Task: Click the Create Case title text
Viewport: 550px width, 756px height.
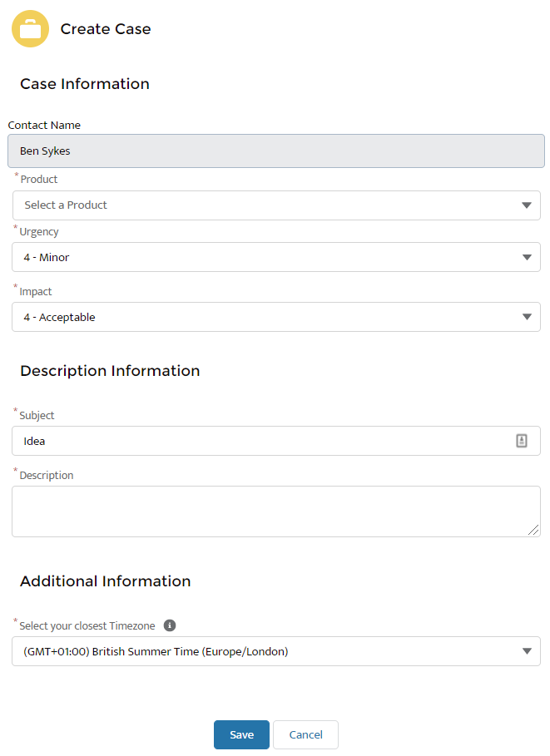Action: point(106,29)
